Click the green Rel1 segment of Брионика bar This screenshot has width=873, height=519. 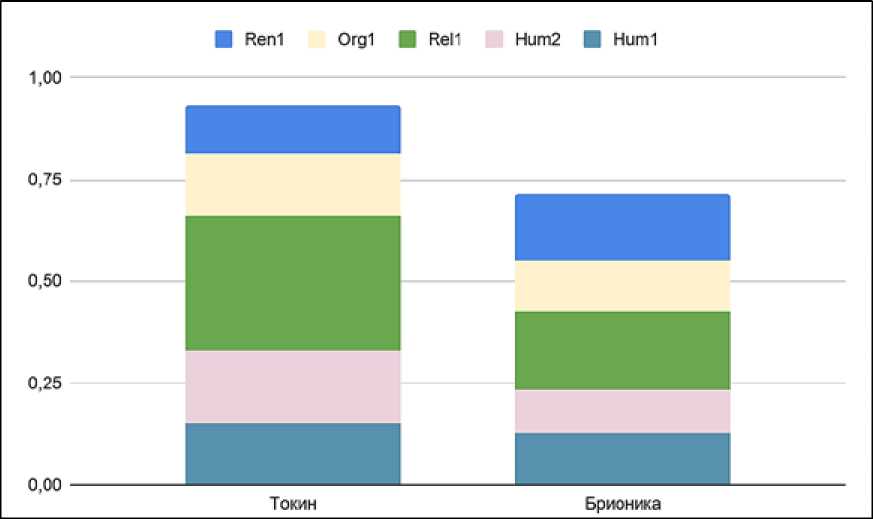click(x=622, y=350)
